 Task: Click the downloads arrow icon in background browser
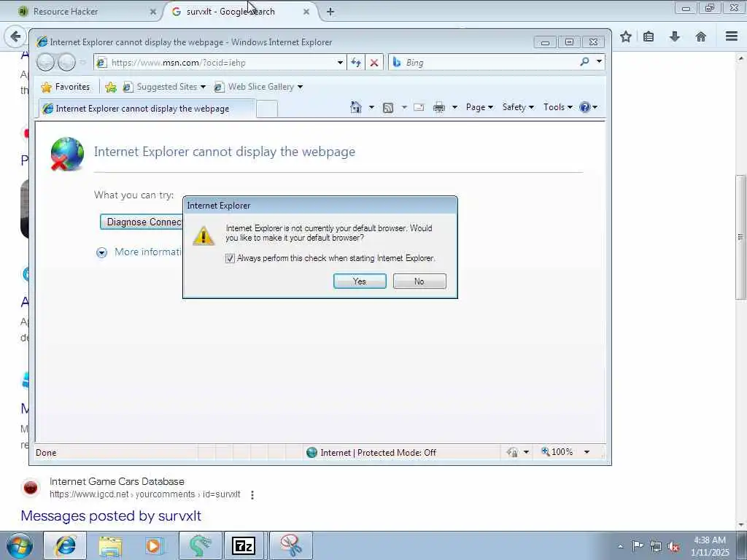[x=675, y=36]
